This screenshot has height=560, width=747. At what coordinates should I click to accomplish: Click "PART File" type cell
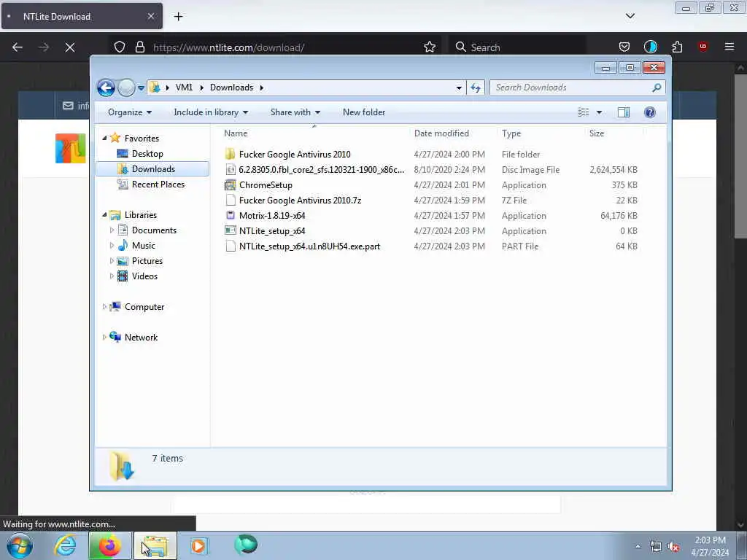pos(519,246)
